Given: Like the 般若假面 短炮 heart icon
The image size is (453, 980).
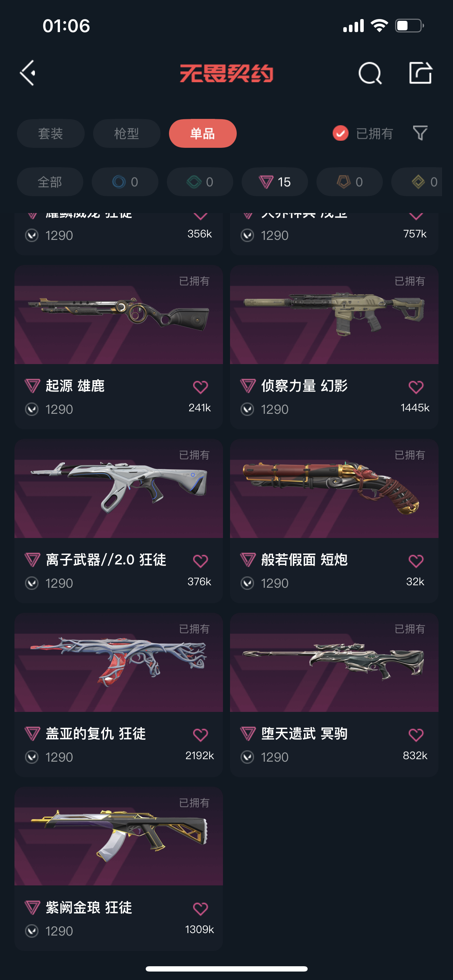Looking at the screenshot, I should (x=416, y=561).
